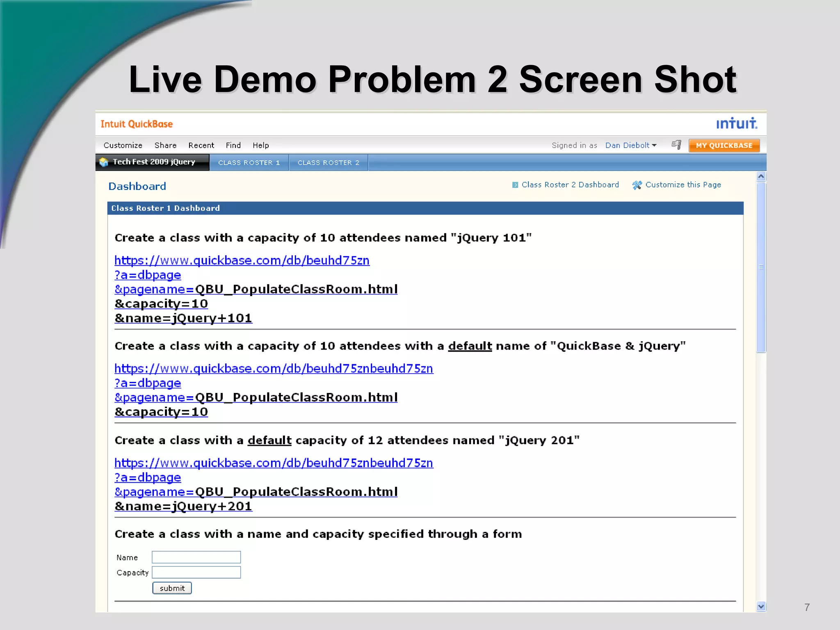The width and height of the screenshot is (840, 630).
Task: Click the ?a=dbpage line under the 'jQuery 201' heading
Action: [148, 477]
